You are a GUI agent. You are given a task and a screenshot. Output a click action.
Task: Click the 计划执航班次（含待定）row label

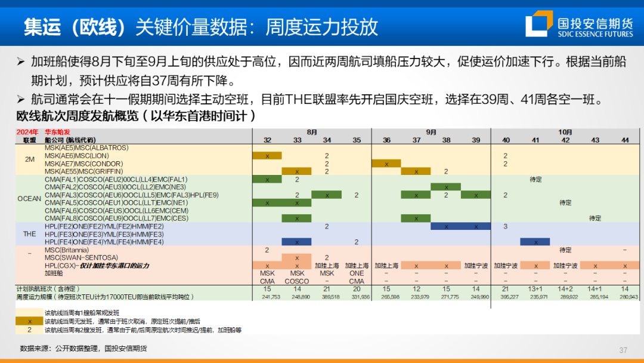[48, 289]
